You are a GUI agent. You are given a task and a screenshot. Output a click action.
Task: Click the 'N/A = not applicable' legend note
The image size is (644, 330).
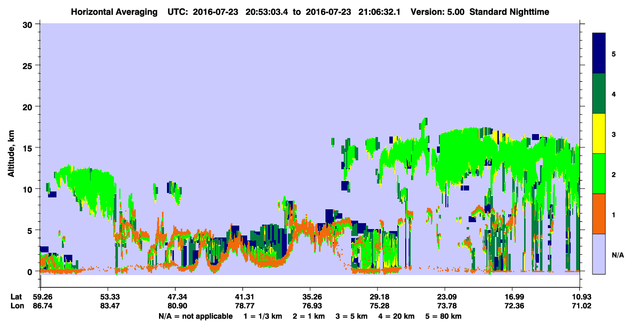click(x=196, y=316)
